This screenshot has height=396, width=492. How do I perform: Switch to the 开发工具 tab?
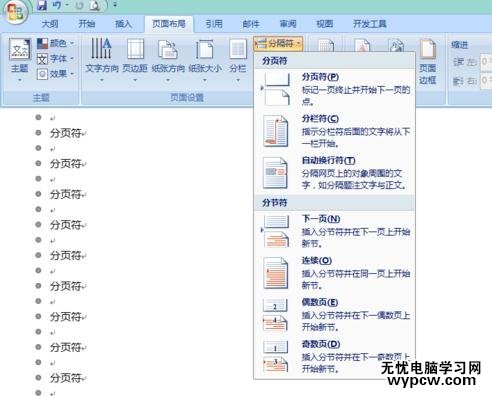[370, 24]
